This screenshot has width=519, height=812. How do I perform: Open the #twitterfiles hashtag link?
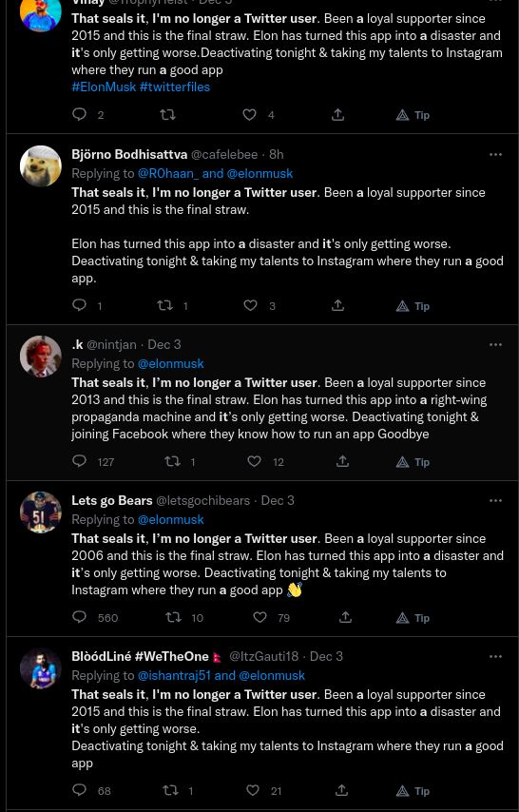(x=175, y=87)
